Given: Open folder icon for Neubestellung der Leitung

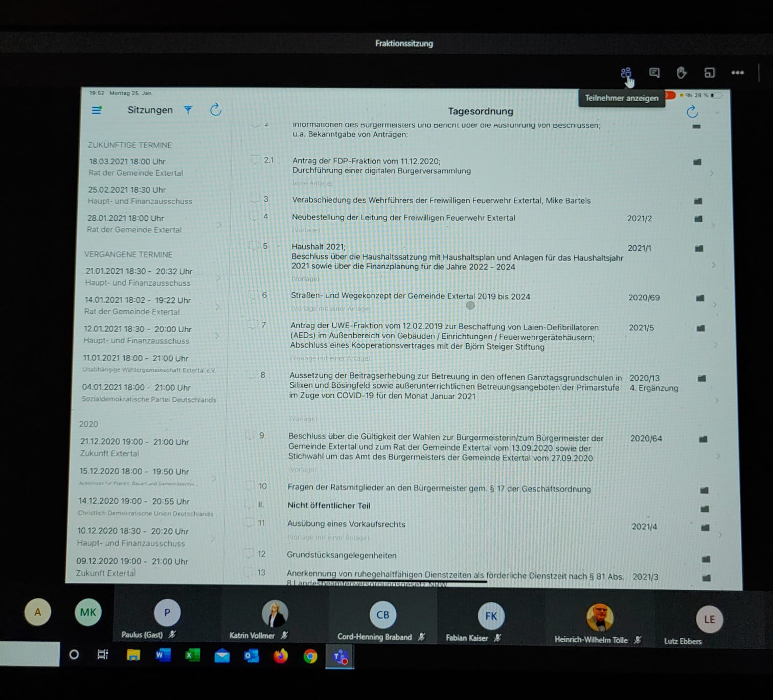Looking at the screenshot, I should click(698, 219).
